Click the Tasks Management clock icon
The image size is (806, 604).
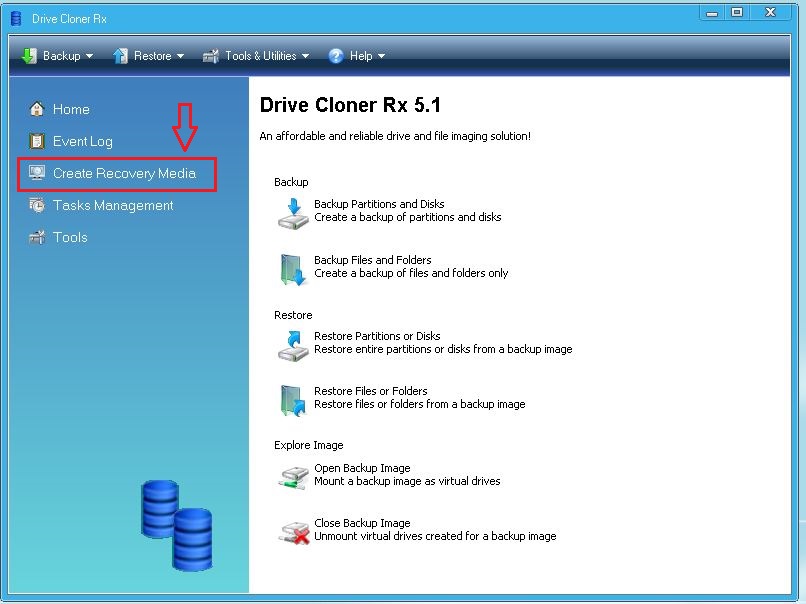37,205
